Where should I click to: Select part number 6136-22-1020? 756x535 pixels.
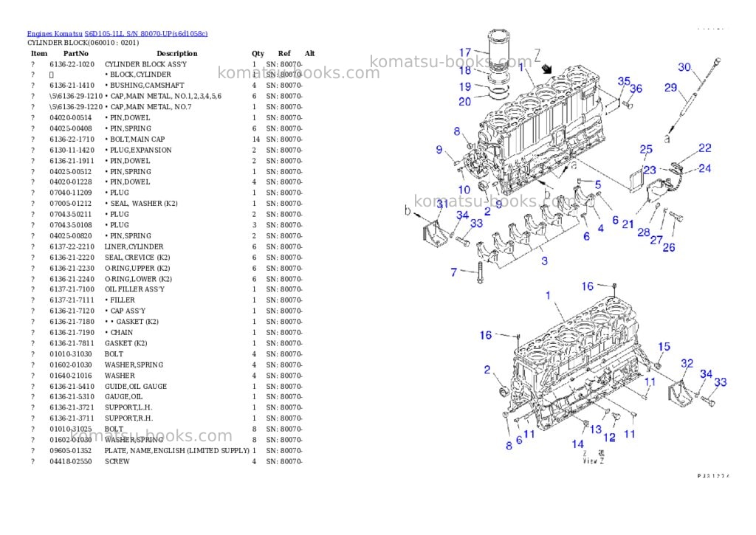pos(72,64)
